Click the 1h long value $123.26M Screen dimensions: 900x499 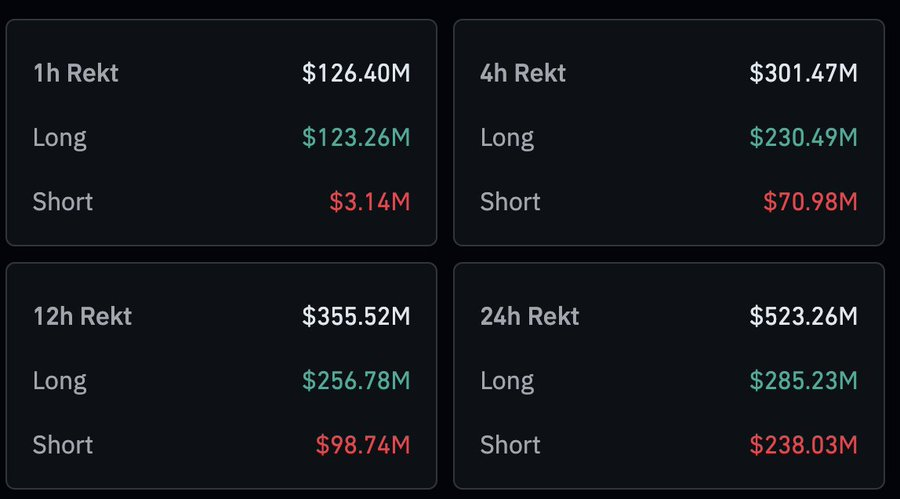(356, 137)
